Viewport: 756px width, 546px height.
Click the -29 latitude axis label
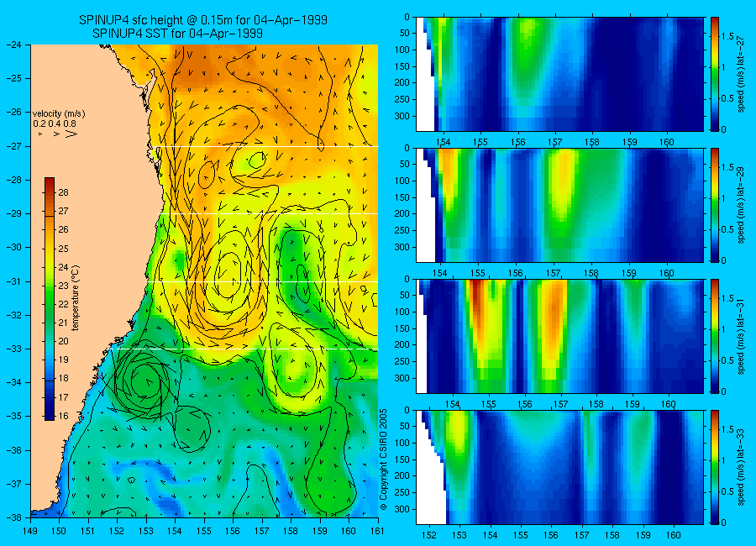[14, 213]
